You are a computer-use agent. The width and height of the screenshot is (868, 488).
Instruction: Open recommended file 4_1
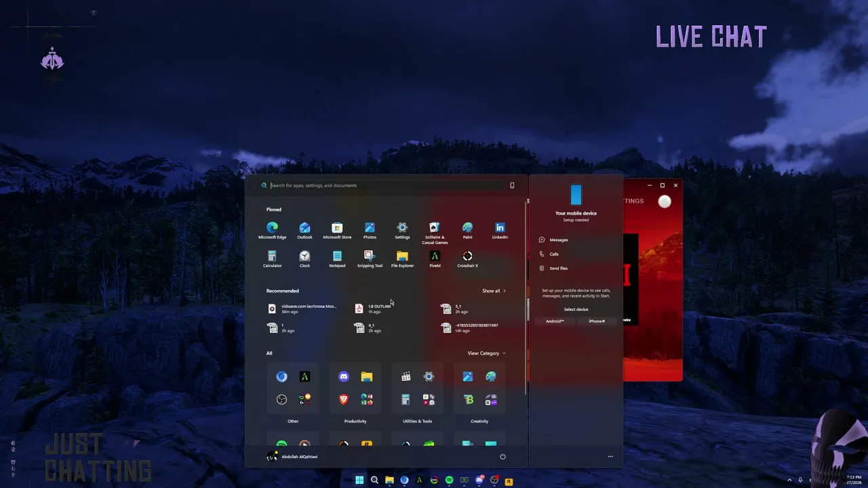[368, 327]
